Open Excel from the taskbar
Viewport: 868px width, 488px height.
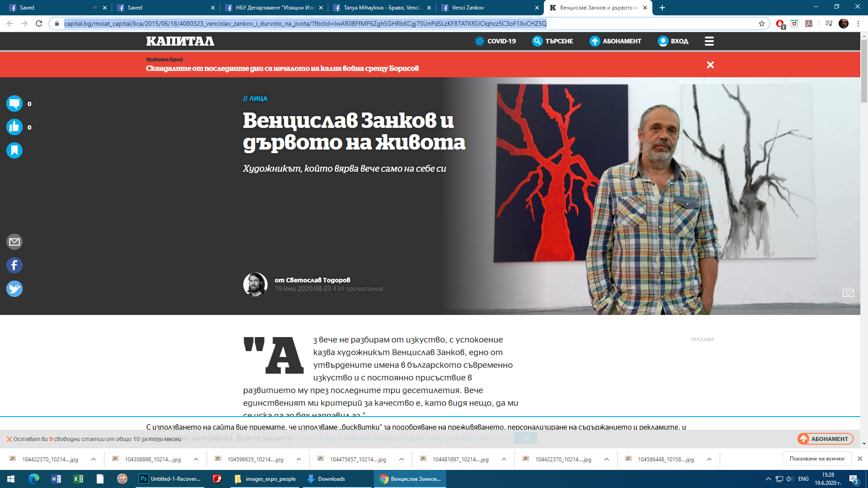(x=78, y=479)
